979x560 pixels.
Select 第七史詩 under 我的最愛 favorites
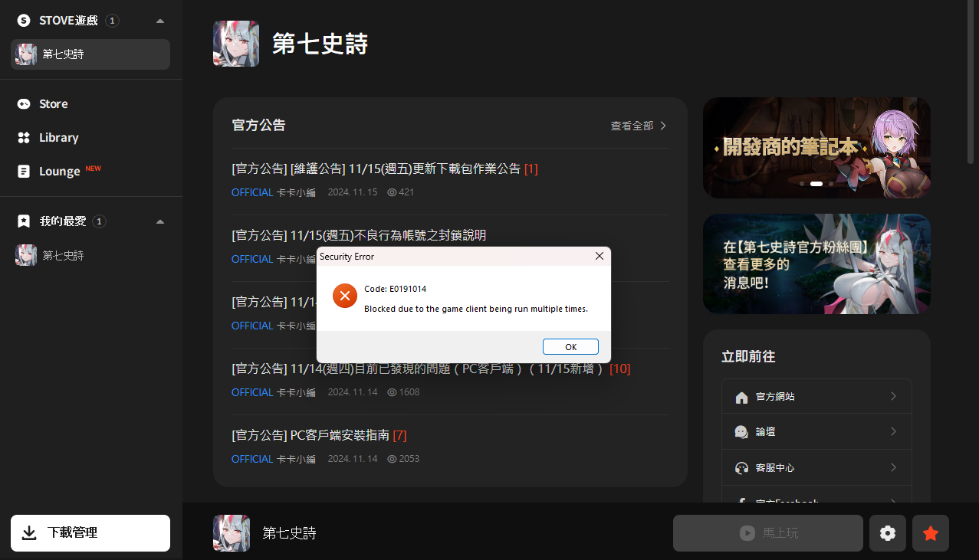(x=90, y=255)
